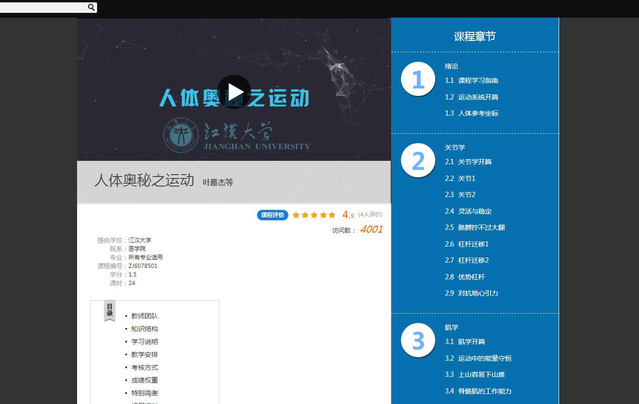Jump to 成绩权重 in the contents list
Image resolution: width=639 pixels, height=404 pixels.
click(x=144, y=380)
